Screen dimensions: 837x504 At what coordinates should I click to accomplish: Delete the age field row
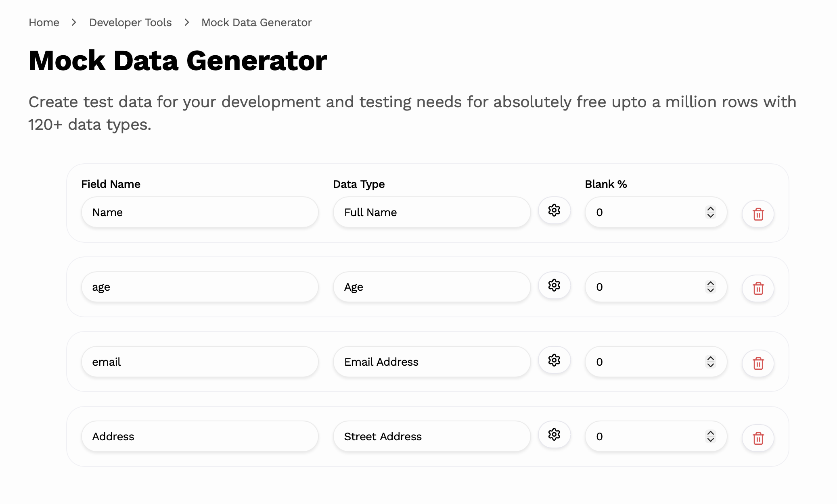click(x=757, y=289)
